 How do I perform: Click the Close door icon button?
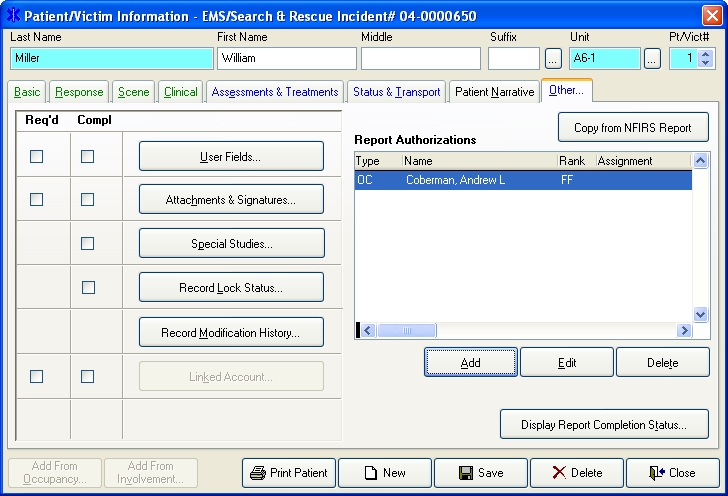(672, 473)
